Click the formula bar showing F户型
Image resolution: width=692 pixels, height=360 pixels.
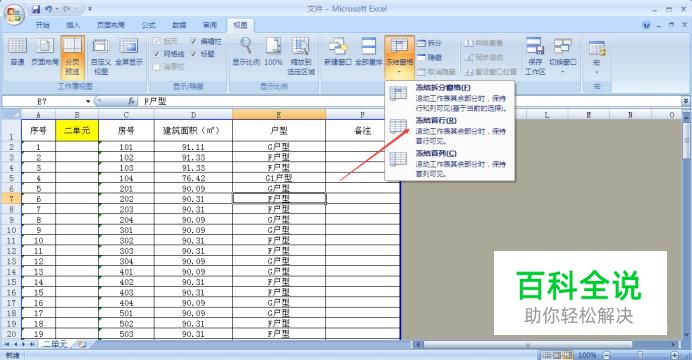[x=410, y=101]
